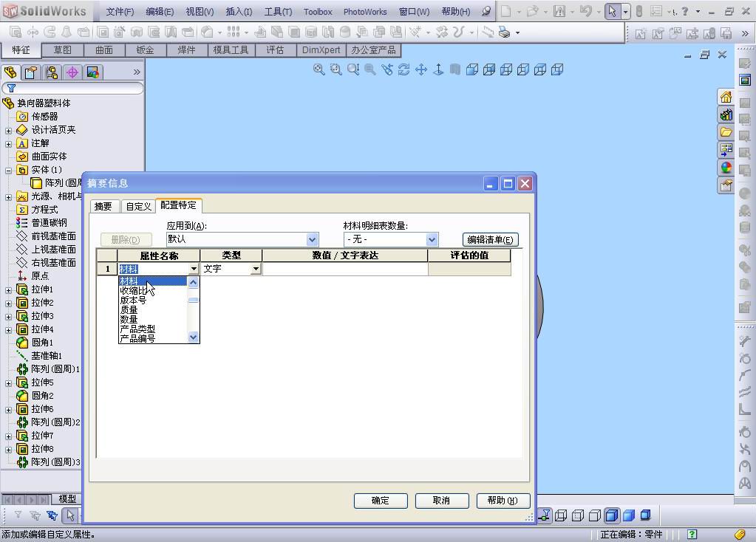This screenshot has height=542, width=756.
Task: Click the 编辑清单(E) button
Action: tap(491, 239)
